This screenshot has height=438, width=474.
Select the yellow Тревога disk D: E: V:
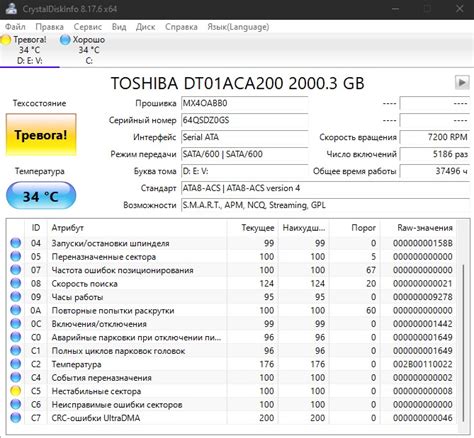click(x=25, y=50)
